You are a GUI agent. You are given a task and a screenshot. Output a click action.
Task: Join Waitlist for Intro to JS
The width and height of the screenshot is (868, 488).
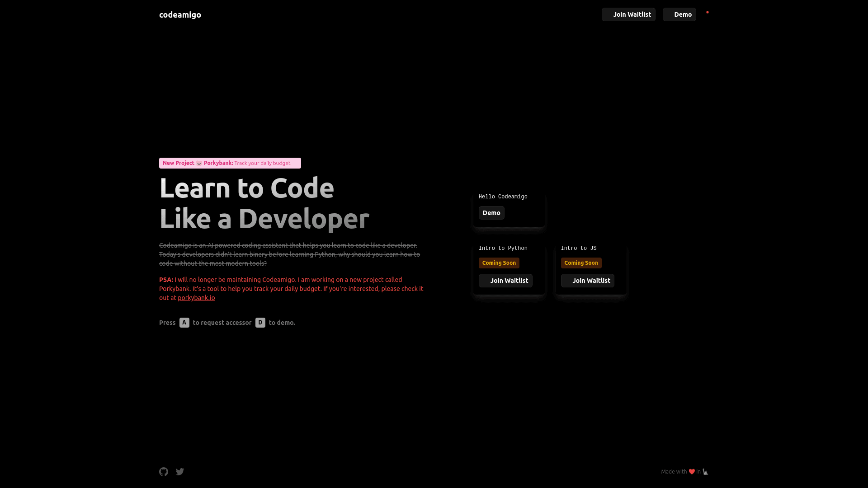click(x=587, y=281)
